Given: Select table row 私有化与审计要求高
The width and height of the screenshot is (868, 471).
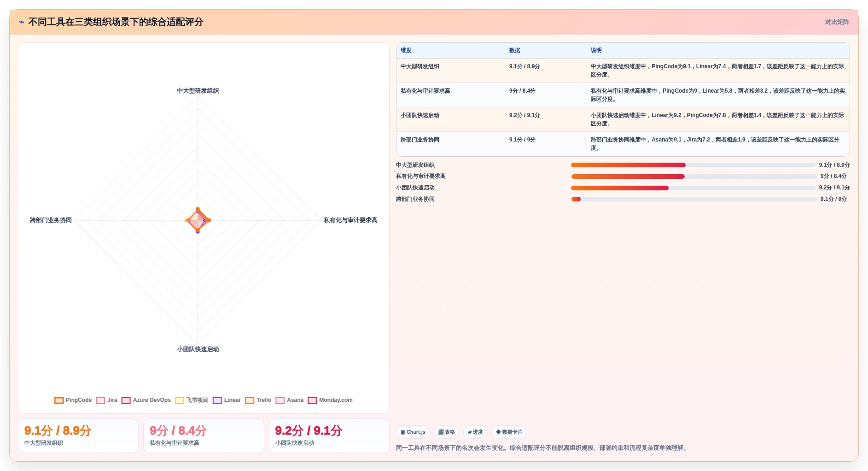Looking at the screenshot, I should 623,95.
